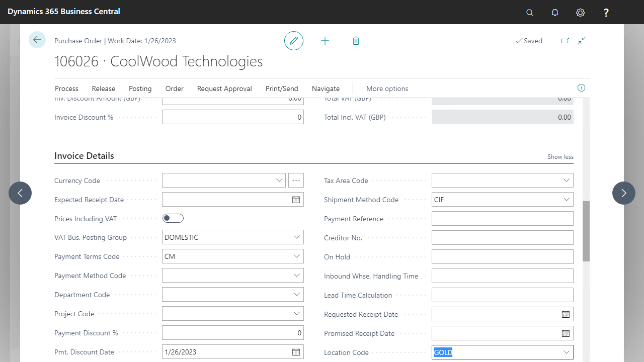Click the pencil edit icon
The width and height of the screenshot is (644, 362).
pyautogui.click(x=294, y=41)
